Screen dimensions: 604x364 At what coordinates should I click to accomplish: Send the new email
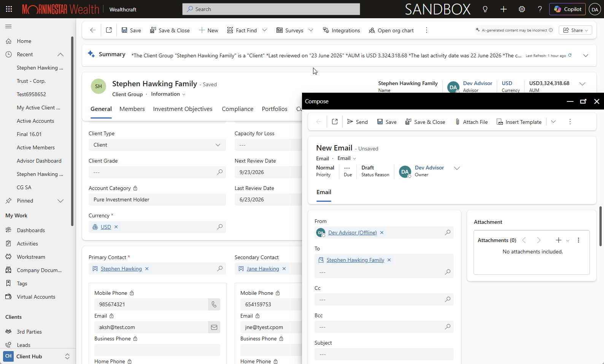[x=358, y=122]
